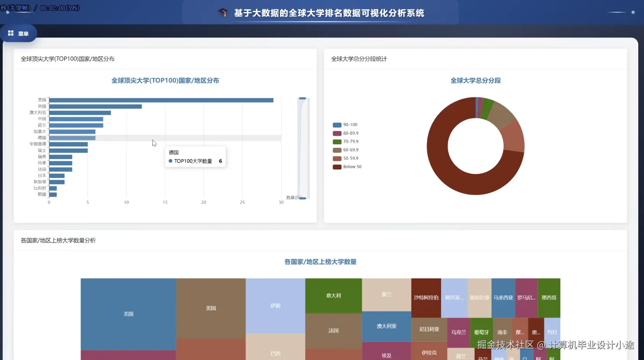Select 澳大利亚 block in treemap
The height and width of the screenshot is (360, 644).
(x=387, y=326)
